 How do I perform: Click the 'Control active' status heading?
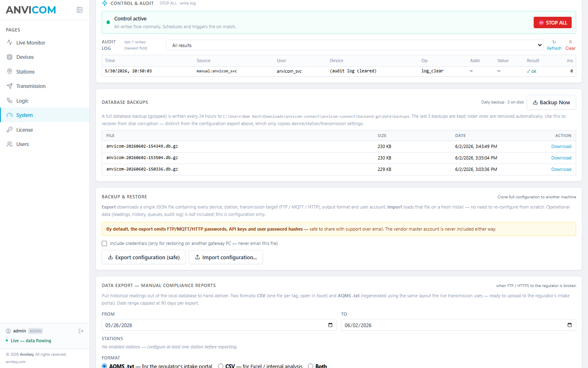pos(130,19)
